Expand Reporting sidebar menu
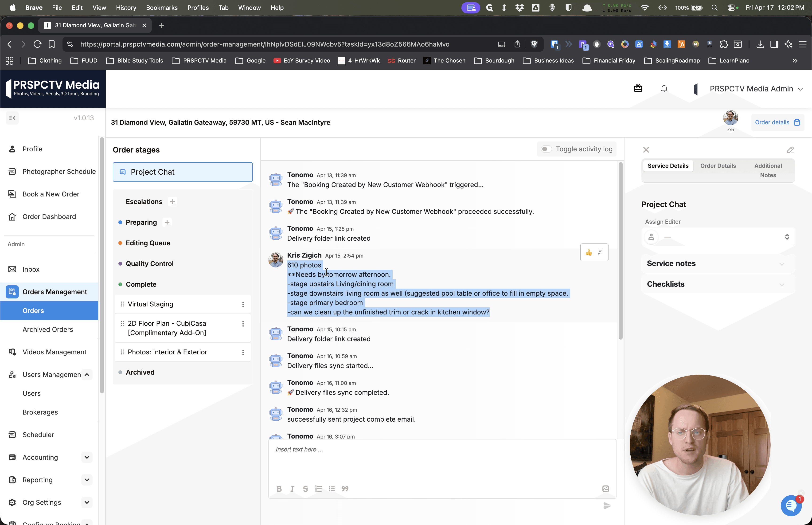The image size is (812, 525). point(87,480)
